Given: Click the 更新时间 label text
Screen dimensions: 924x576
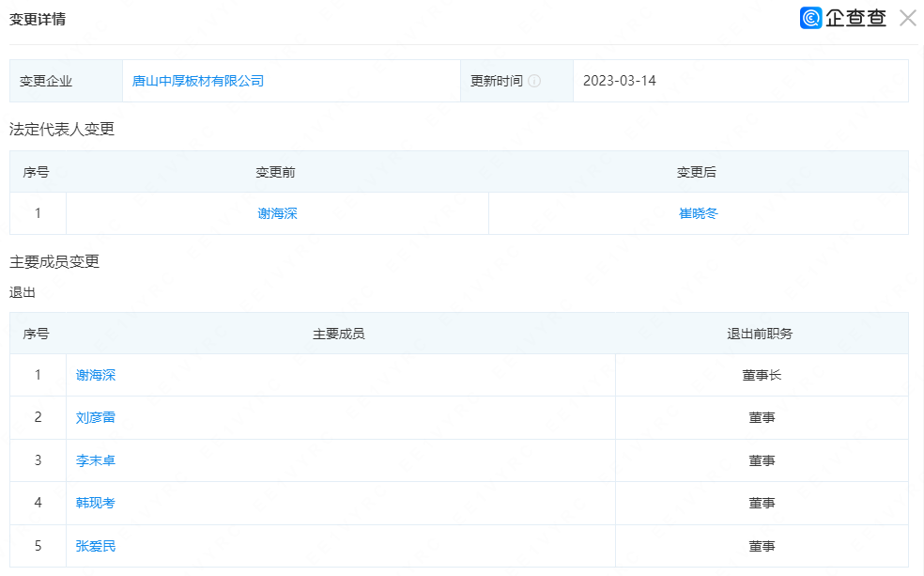Looking at the screenshot, I should [496, 81].
